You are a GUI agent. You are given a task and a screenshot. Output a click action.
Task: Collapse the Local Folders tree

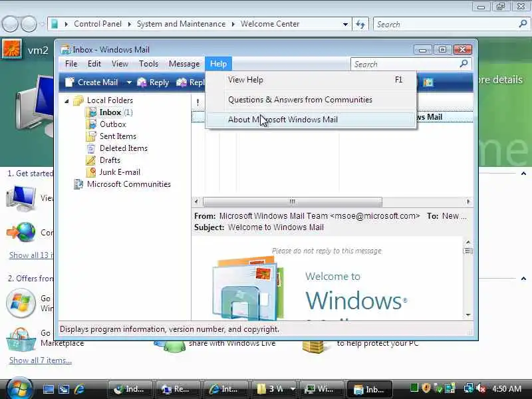click(67, 101)
